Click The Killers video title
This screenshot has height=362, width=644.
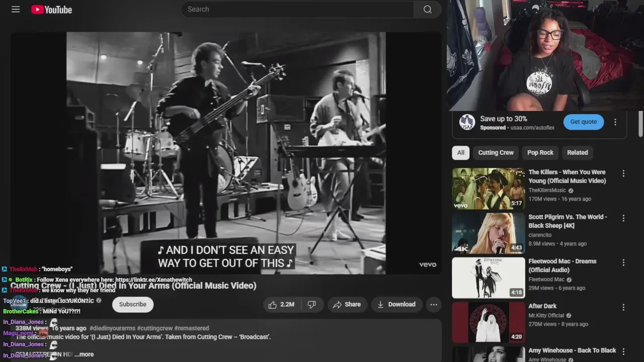567,176
